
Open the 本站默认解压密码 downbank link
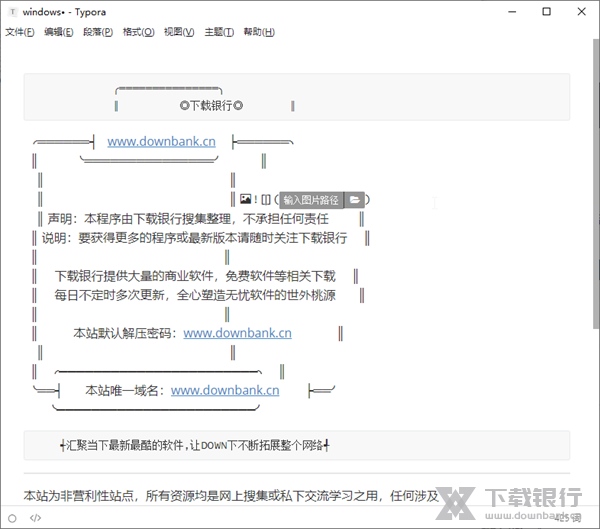237,333
